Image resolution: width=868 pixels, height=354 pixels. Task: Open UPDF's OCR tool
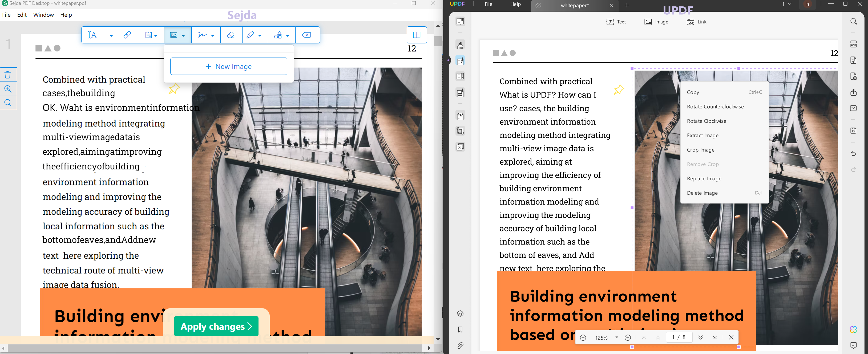[854, 44]
